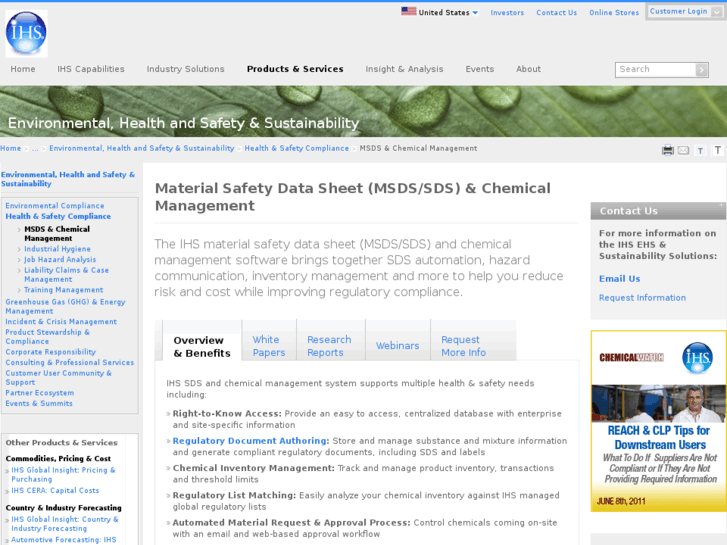Screen dimensions: 727x545
Task: Click the ChemicalWatch logo in banner
Action: pyautogui.click(x=631, y=358)
